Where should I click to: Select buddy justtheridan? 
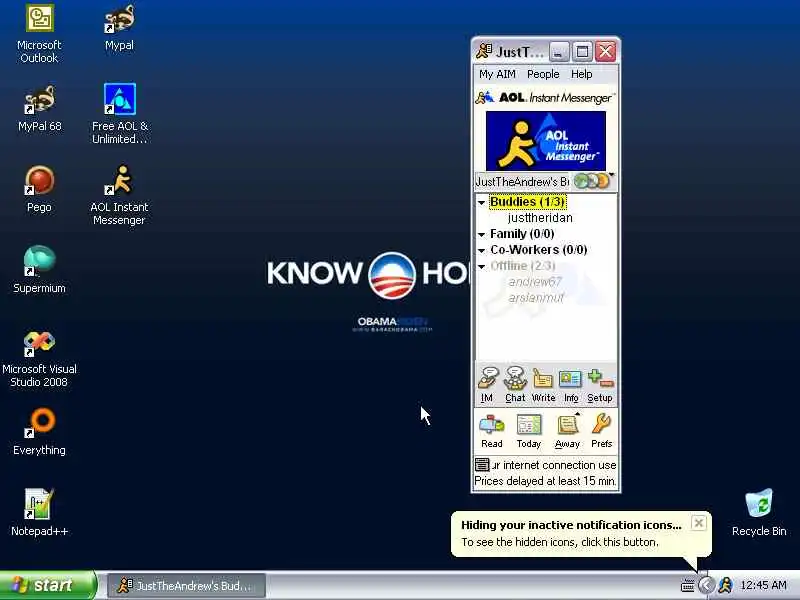pyautogui.click(x=540, y=218)
